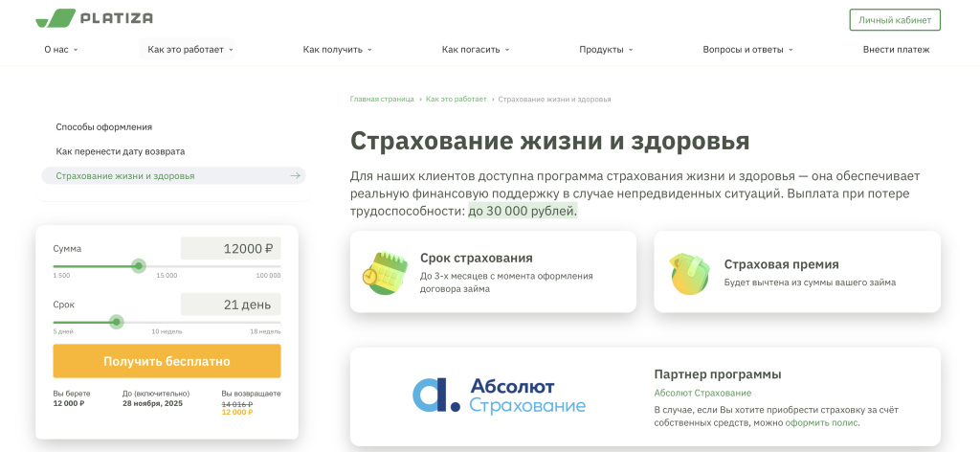Image resolution: width=980 pixels, height=452 pixels.
Task: Expand the Продукты menu
Action: (x=606, y=50)
